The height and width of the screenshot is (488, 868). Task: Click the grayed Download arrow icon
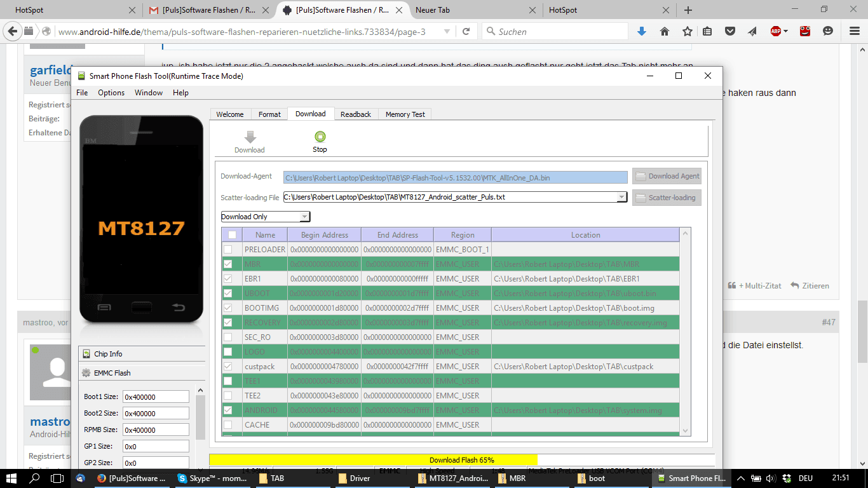(x=250, y=137)
